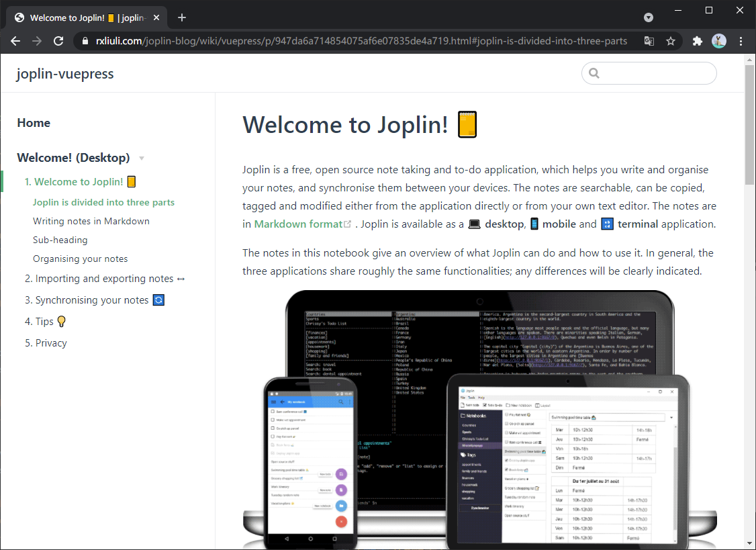Focus the site search box
Image resolution: width=756 pixels, height=550 pixels.
(x=649, y=73)
